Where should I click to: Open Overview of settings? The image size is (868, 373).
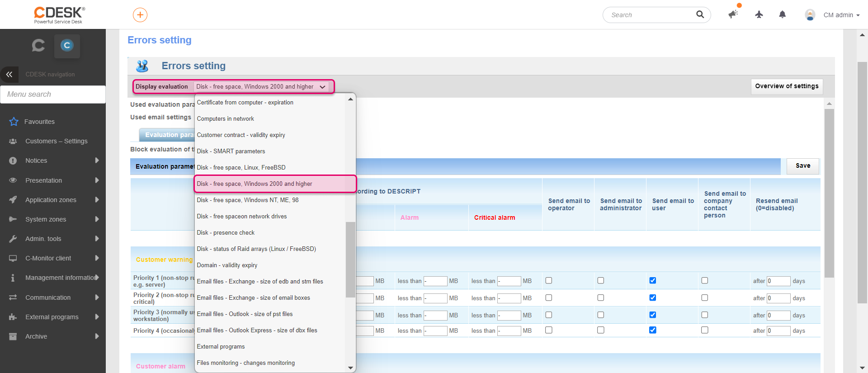coord(787,86)
